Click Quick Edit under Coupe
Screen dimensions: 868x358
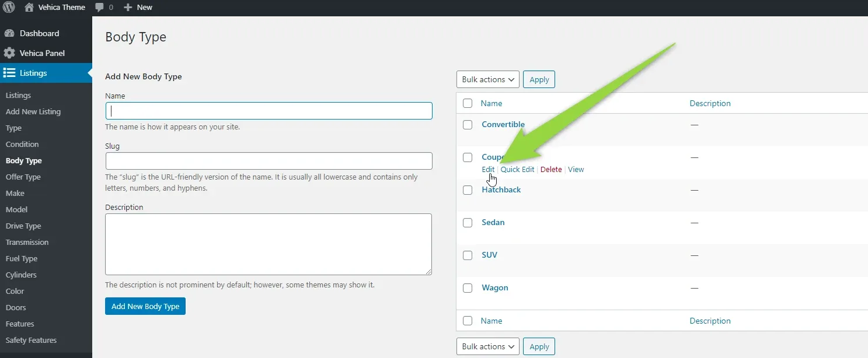tap(517, 170)
